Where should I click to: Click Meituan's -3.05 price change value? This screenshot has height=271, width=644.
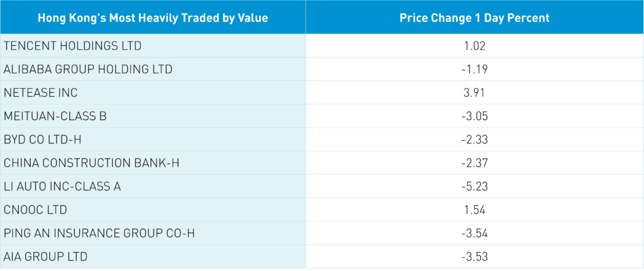tap(474, 116)
